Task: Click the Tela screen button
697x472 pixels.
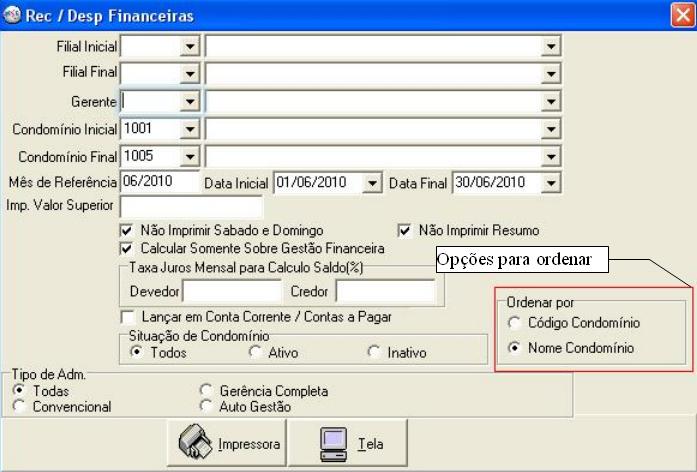Action: (348, 441)
